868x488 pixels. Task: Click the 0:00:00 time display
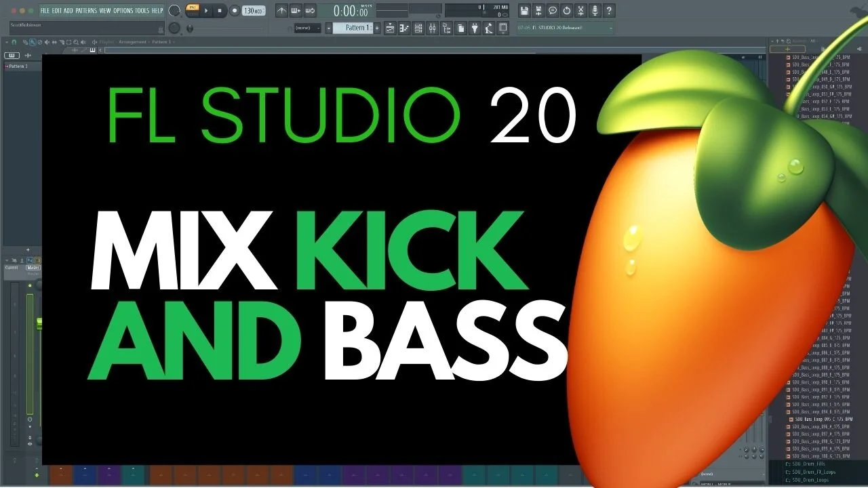(346, 11)
